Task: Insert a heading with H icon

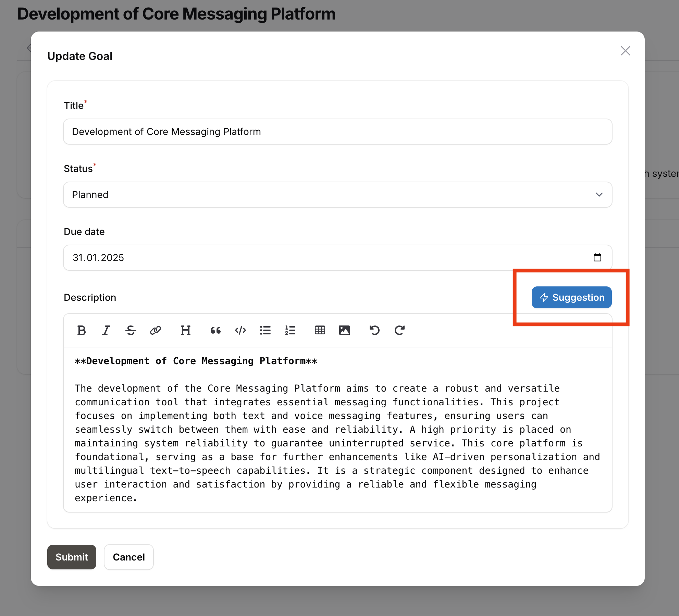Action: coord(186,330)
